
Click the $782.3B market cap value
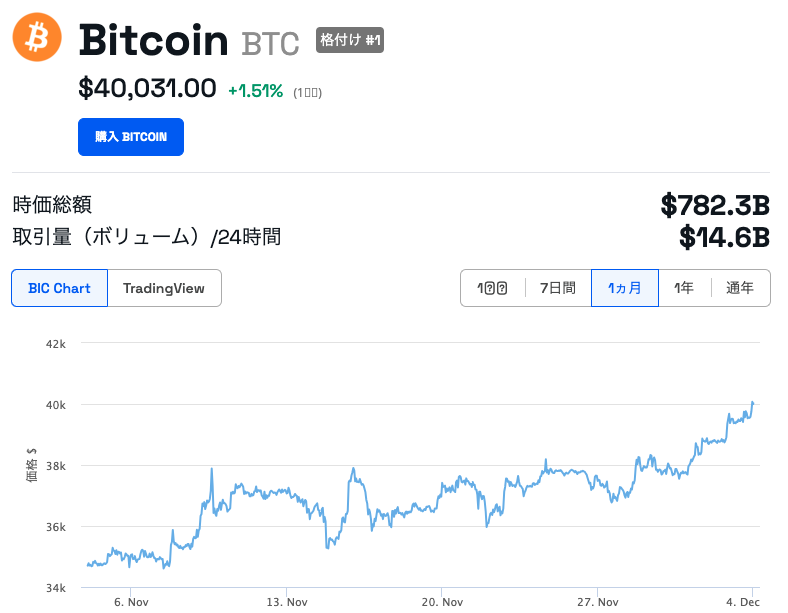[x=715, y=205]
